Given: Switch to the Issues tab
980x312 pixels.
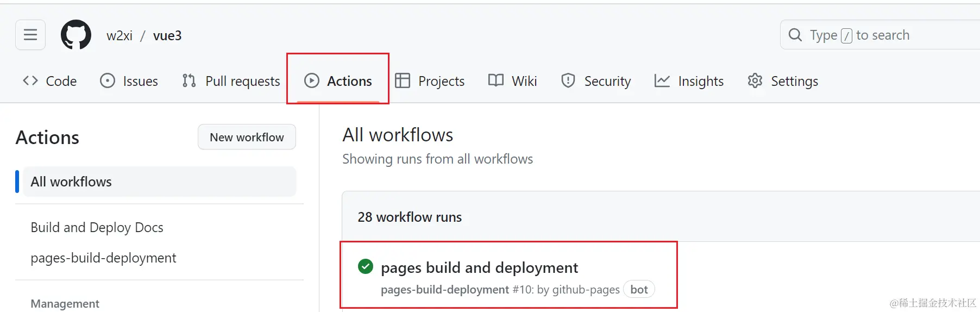Looking at the screenshot, I should [129, 81].
